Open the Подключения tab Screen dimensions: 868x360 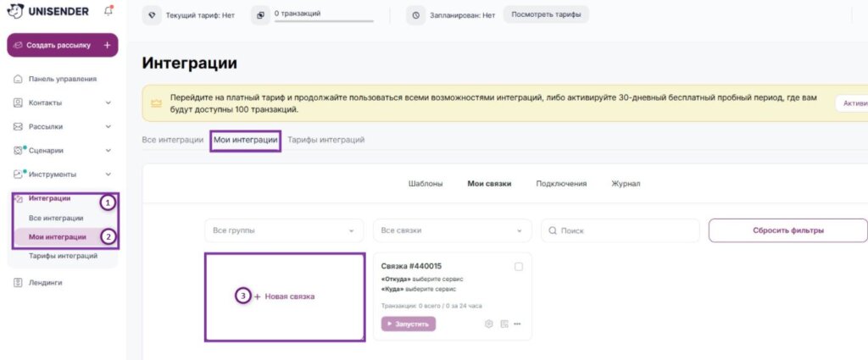coord(561,184)
